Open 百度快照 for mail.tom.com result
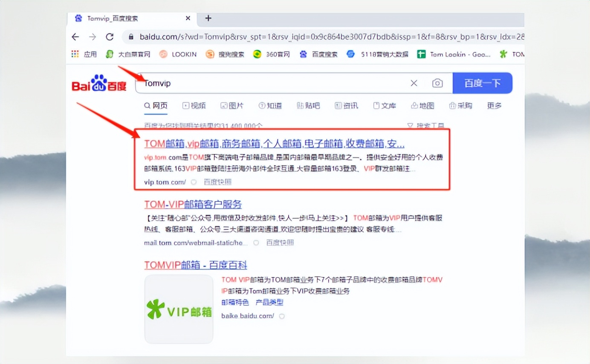This screenshot has height=364, width=590. (x=280, y=243)
